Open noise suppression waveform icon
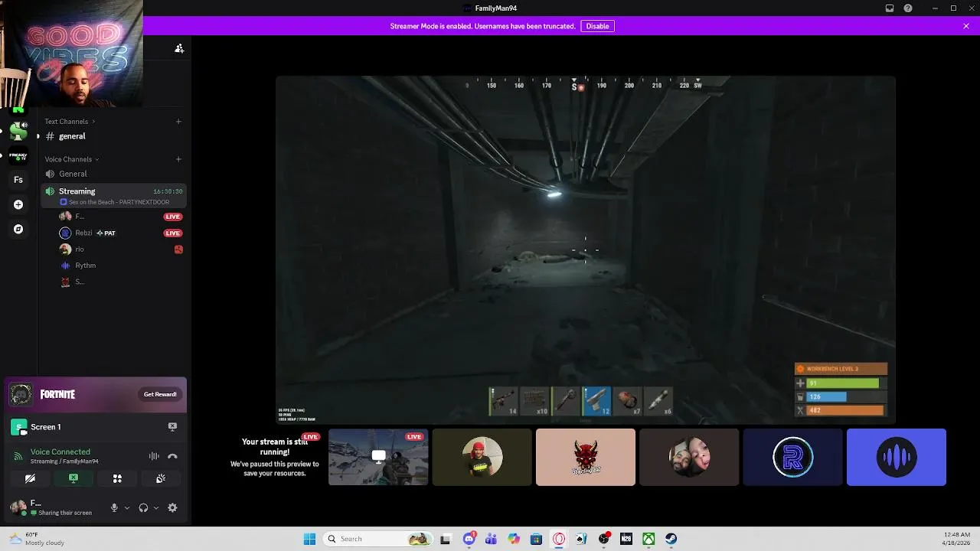This screenshot has width=980, height=551. (154, 456)
